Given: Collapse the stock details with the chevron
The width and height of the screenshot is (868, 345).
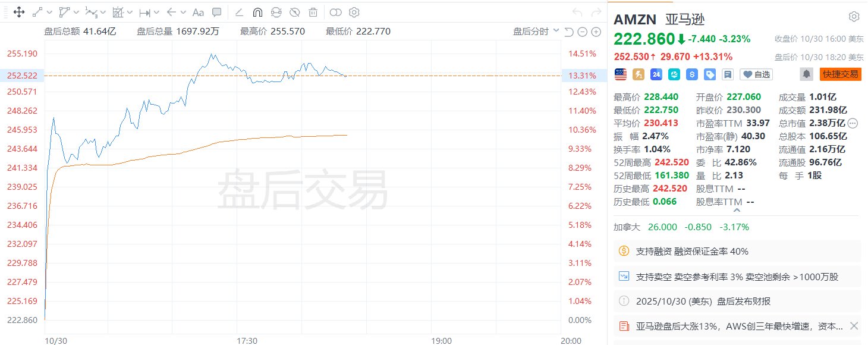Looking at the screenshot, I should coord(737,210).
